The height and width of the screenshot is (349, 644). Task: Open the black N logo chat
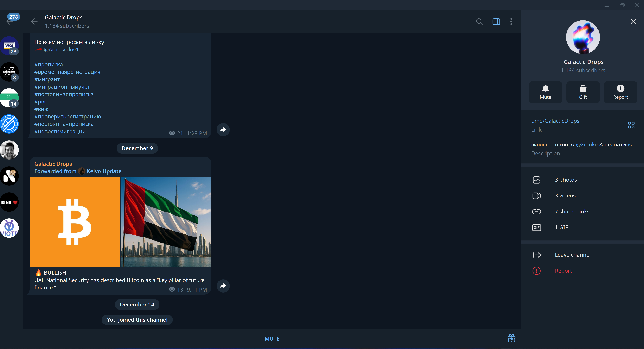(x=9, y=176)
